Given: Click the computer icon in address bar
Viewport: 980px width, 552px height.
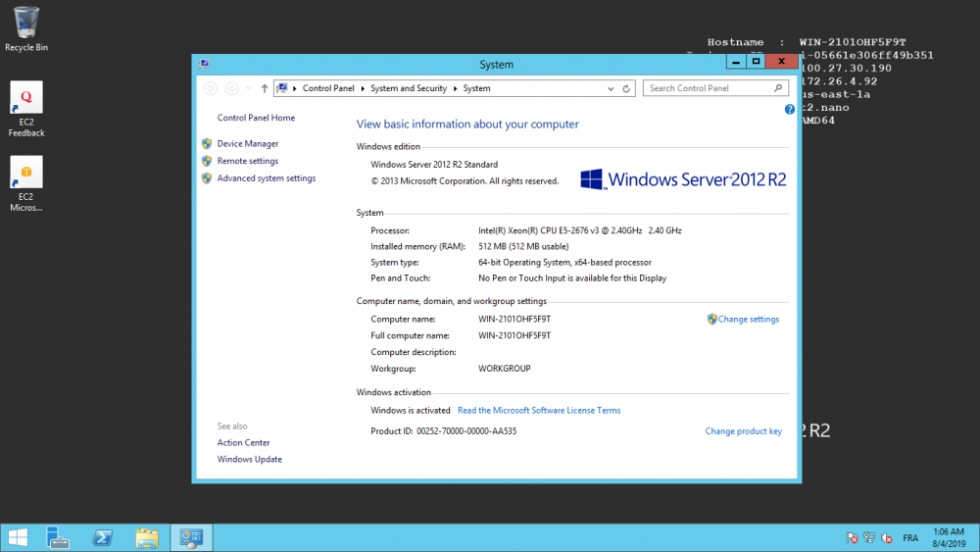Looking at the screenshot, I should 282,88.
